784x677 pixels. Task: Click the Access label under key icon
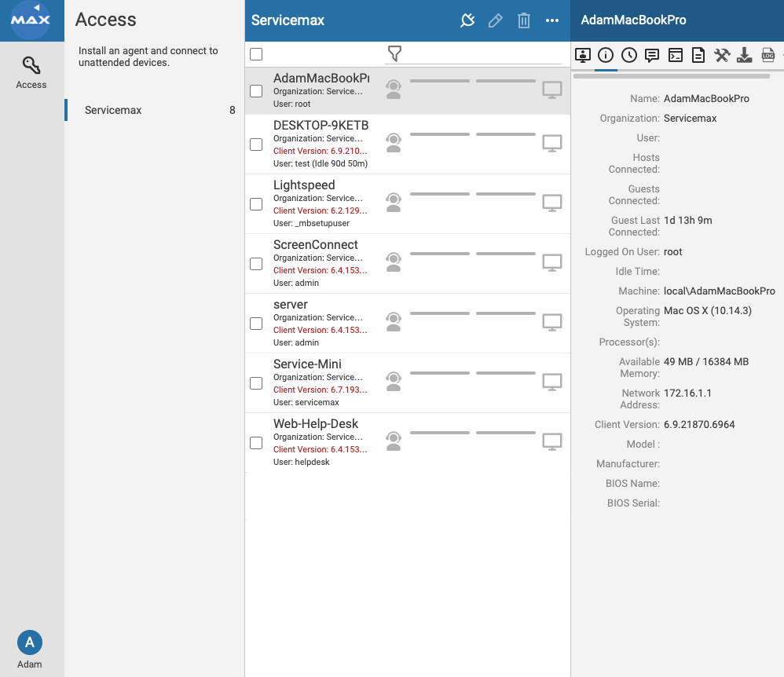tap(31, 85)
